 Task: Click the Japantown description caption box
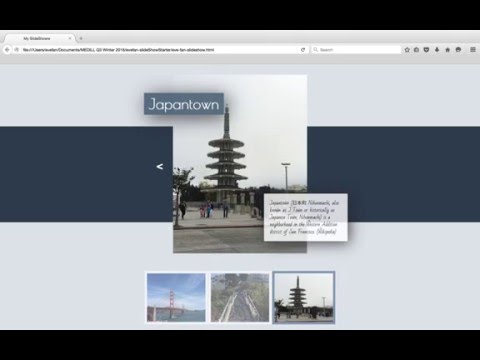pyautogui.click(x=306, y=217)
